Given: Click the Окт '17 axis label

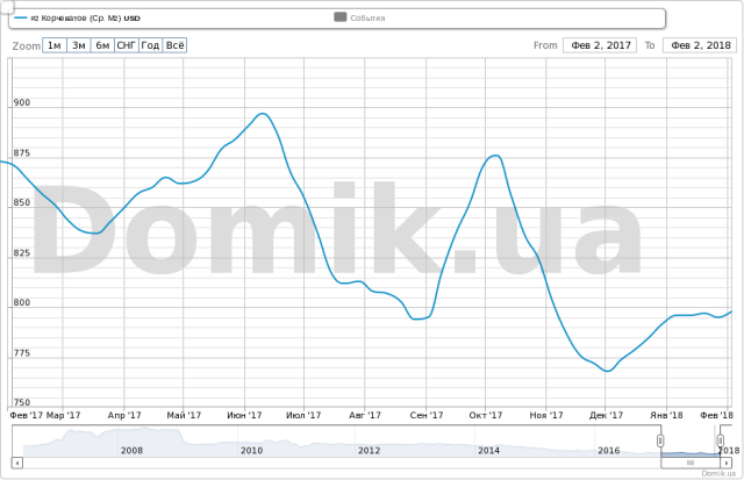Looking at the screenshot, I should coord(485,415).
